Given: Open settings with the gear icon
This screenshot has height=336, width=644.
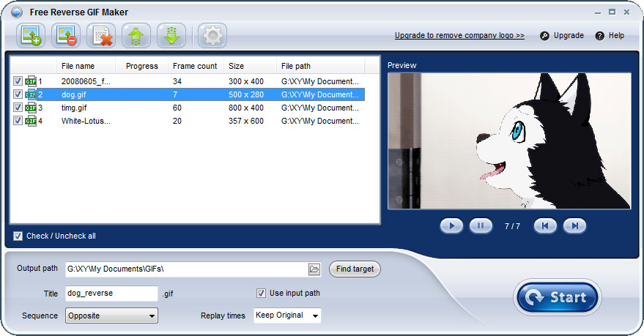Looking at the screenshot, I should tap(212, 35).
